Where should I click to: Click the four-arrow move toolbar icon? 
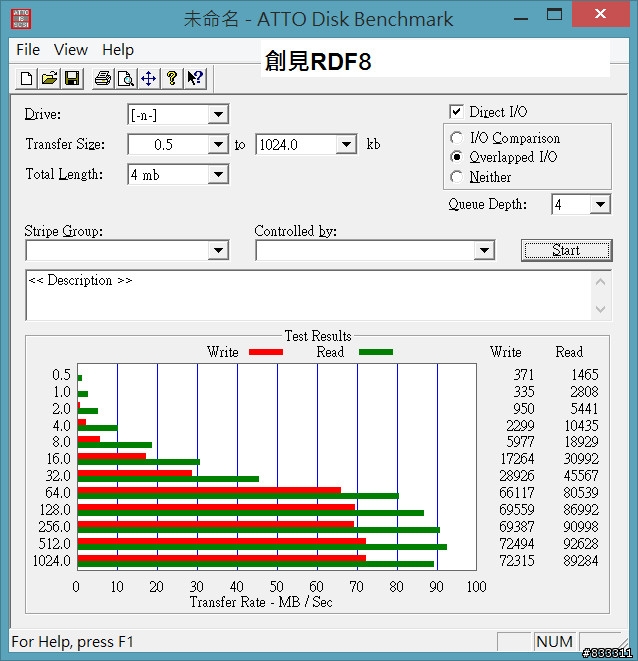[x=148, y=78]
